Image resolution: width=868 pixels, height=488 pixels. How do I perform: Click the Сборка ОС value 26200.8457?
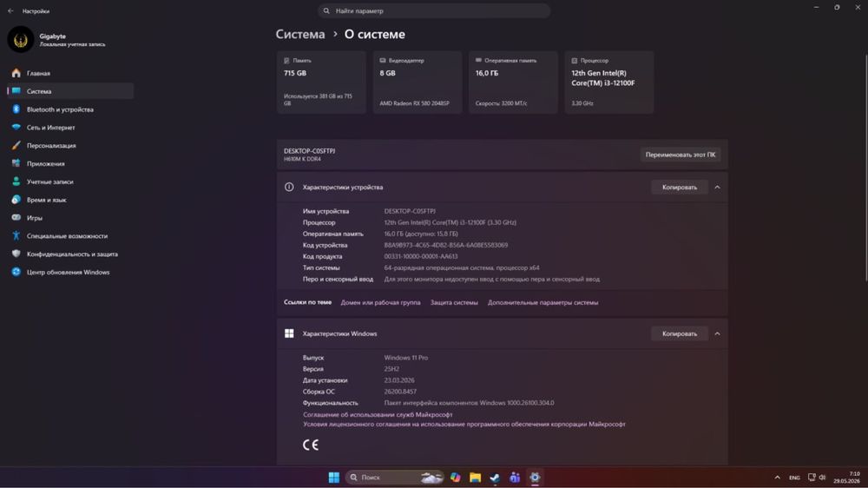400,392
